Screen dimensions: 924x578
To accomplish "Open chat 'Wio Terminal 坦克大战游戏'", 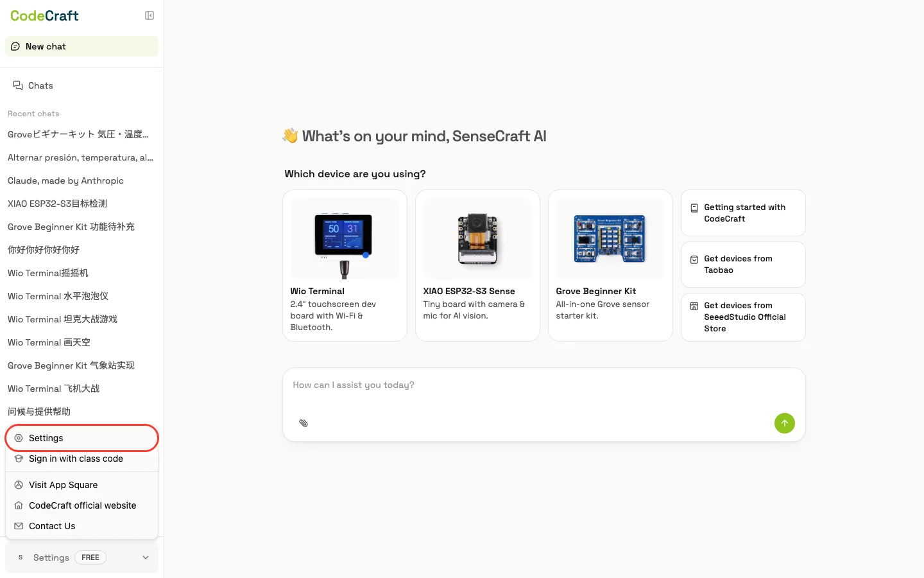I will [62, 319].
